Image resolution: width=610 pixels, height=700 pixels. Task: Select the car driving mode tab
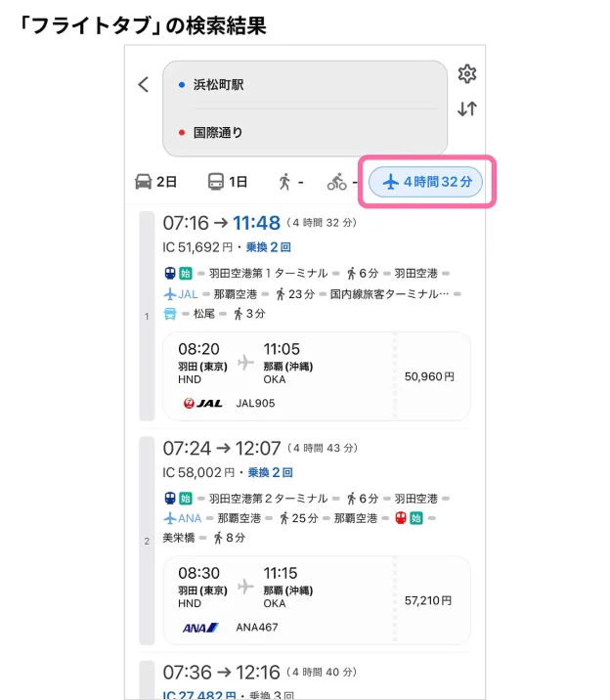coord(155,182)
